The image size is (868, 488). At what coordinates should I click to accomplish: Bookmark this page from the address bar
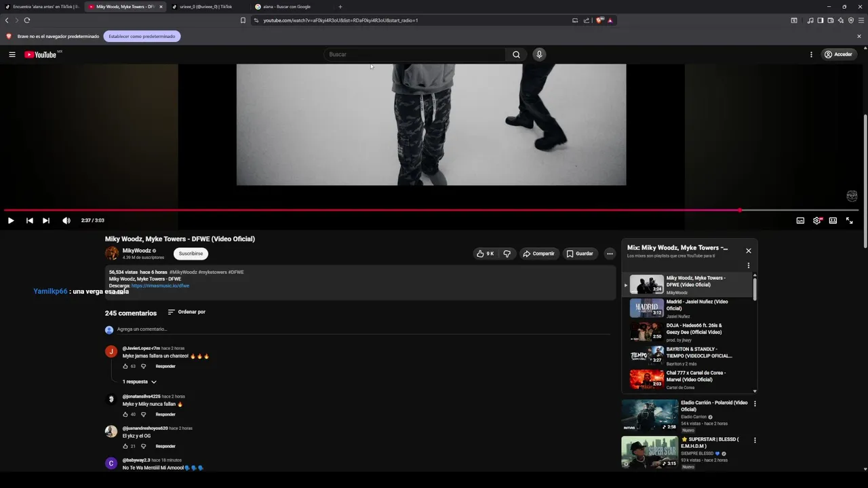click(x=243, y=20)
